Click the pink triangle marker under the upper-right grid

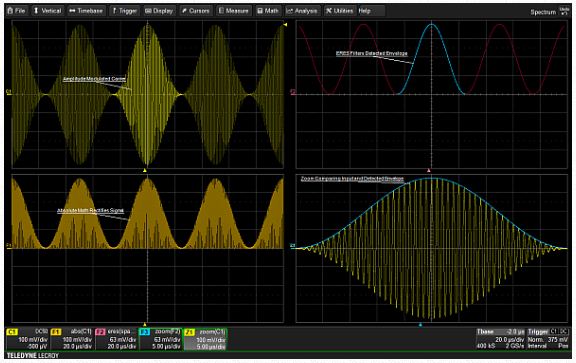pyautogui.click(x=428, y=170)
